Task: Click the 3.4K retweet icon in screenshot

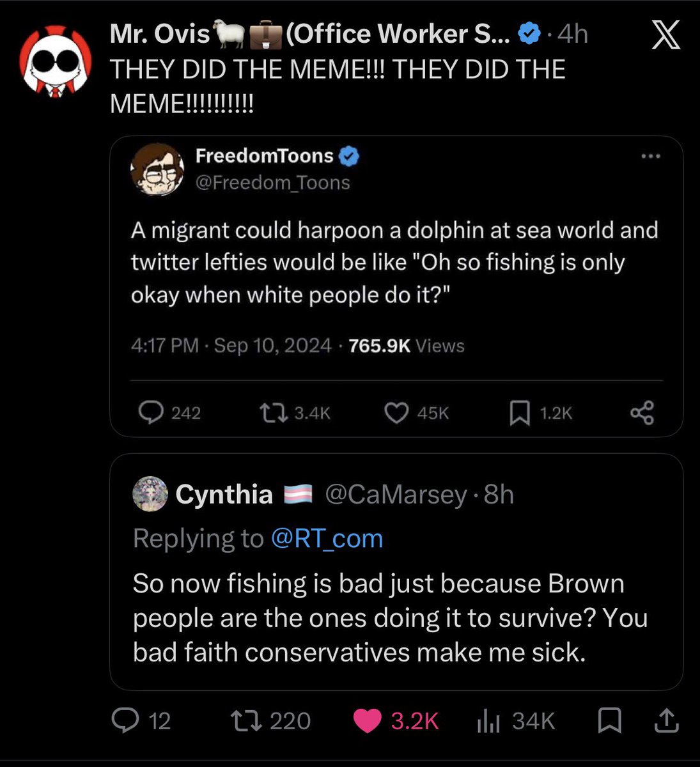Action: pos(275,413)
